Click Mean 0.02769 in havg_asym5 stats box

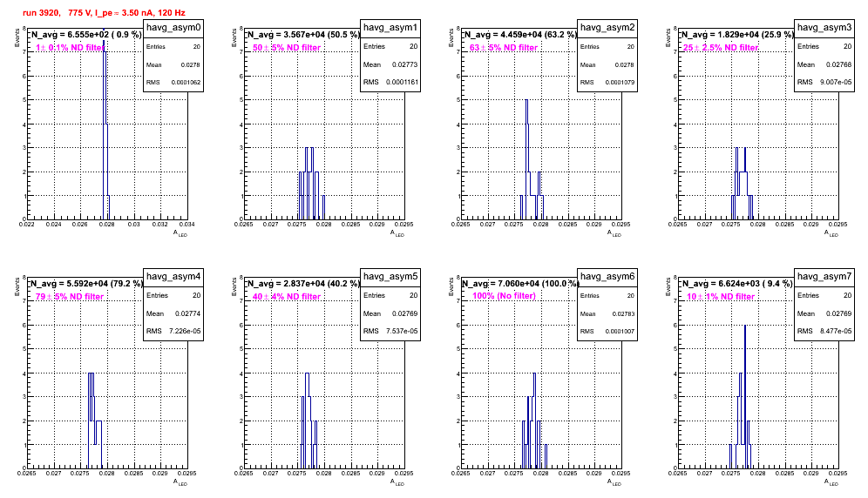[x=390, y=313]
